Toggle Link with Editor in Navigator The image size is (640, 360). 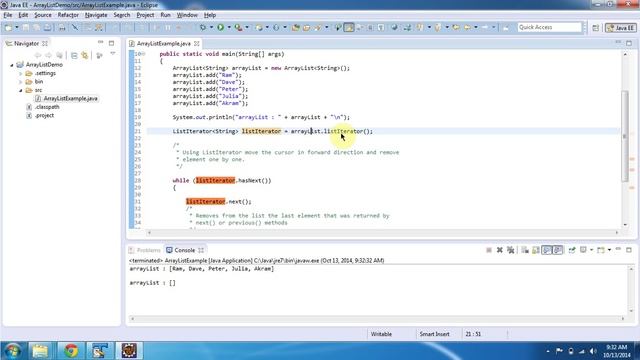85,56
